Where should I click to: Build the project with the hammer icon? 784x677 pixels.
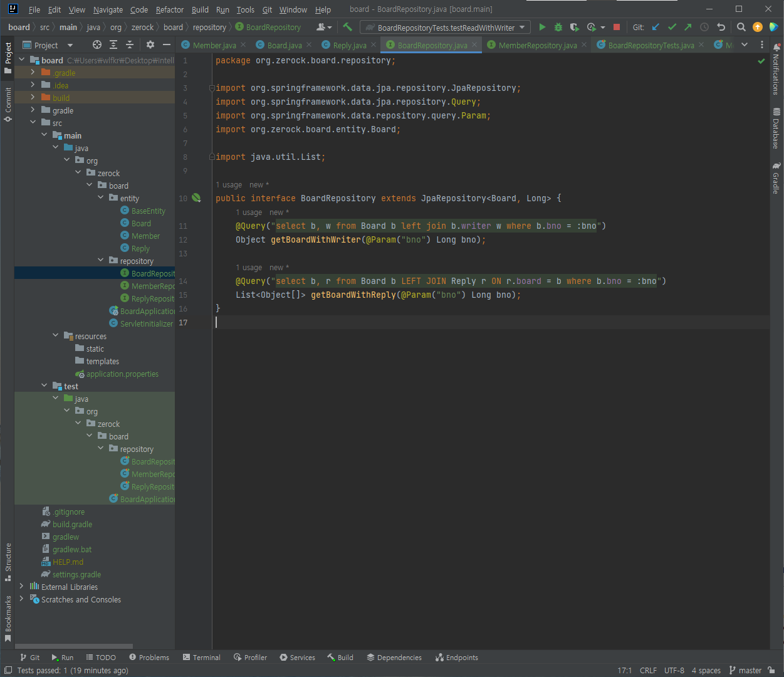click(347, 27)
